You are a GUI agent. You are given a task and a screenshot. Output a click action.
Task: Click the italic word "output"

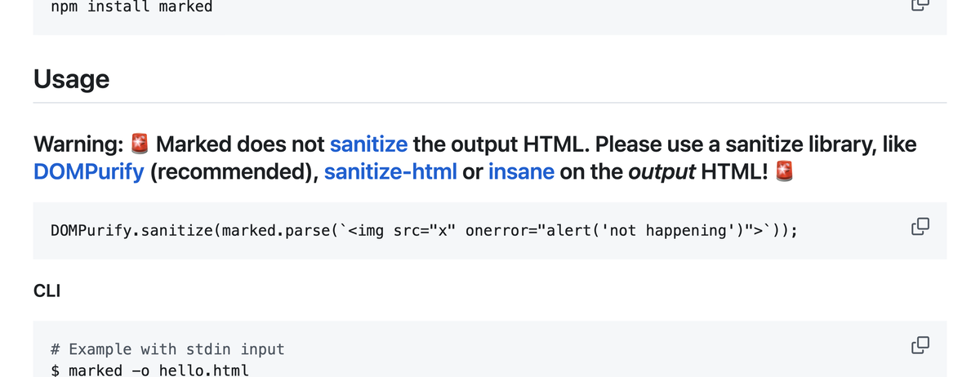click(x=661, y=171)
